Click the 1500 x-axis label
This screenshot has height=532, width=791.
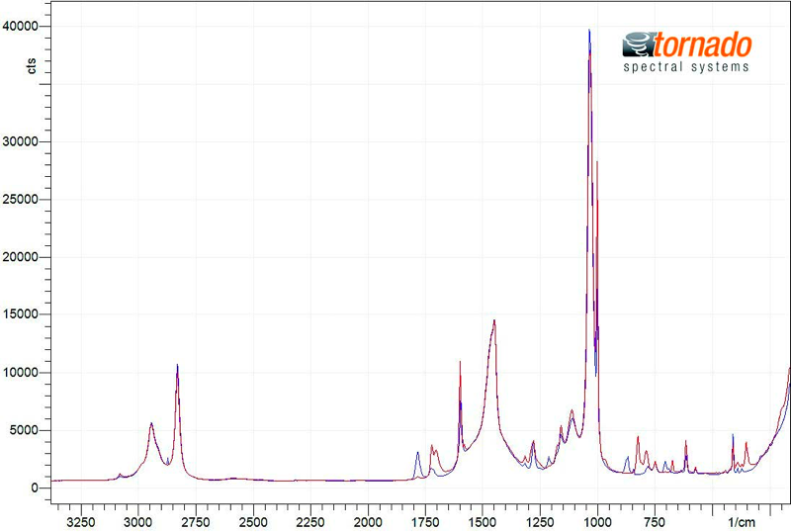[x=483, y=522]
